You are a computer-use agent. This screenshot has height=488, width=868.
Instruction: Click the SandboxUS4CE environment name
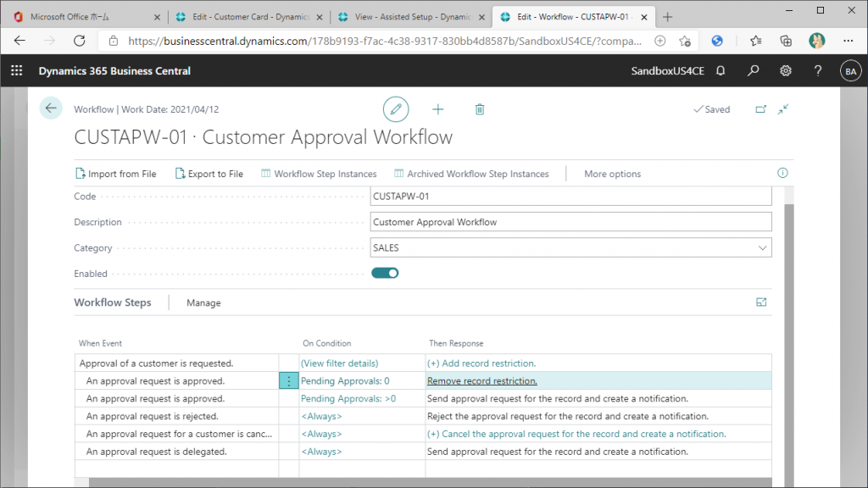point(668,71)
